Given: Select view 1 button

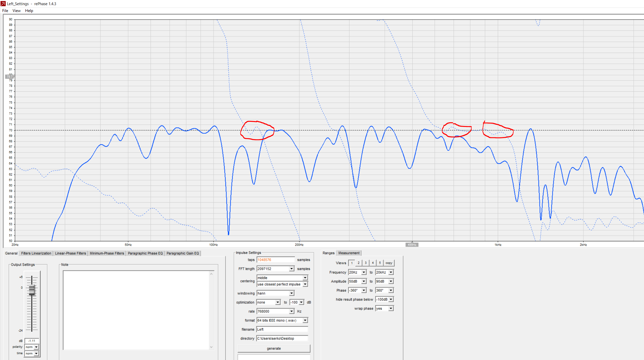Looking at the screenshot, I should point(352,263).
